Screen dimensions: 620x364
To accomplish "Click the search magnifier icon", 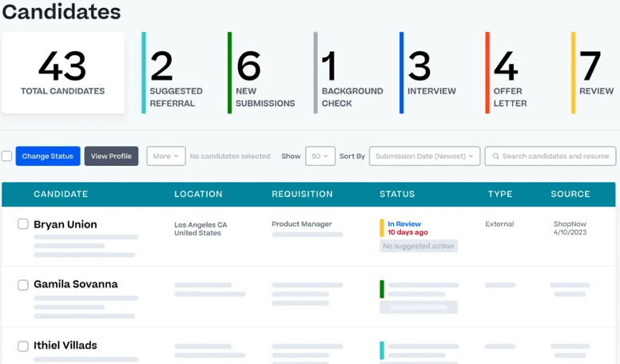I will (x=495, y=156).
